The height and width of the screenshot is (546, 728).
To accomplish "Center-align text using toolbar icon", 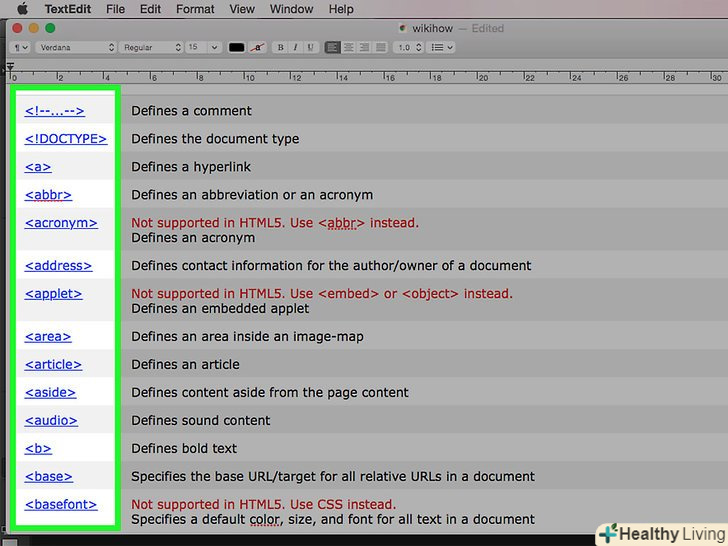I will click(348, 47).
